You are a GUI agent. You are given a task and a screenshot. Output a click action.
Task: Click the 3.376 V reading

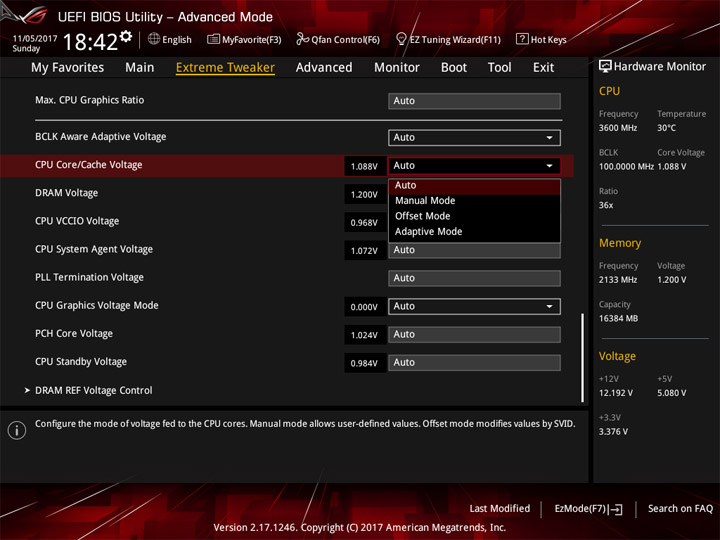(x=613, y=432)
